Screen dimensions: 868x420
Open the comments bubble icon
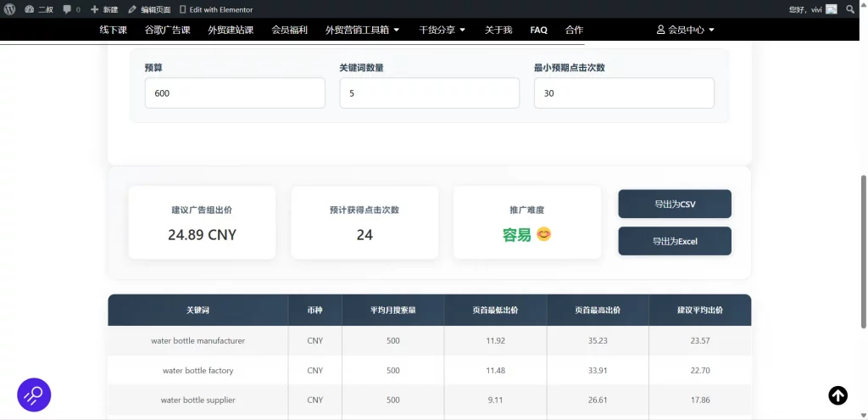click(68, 9)
